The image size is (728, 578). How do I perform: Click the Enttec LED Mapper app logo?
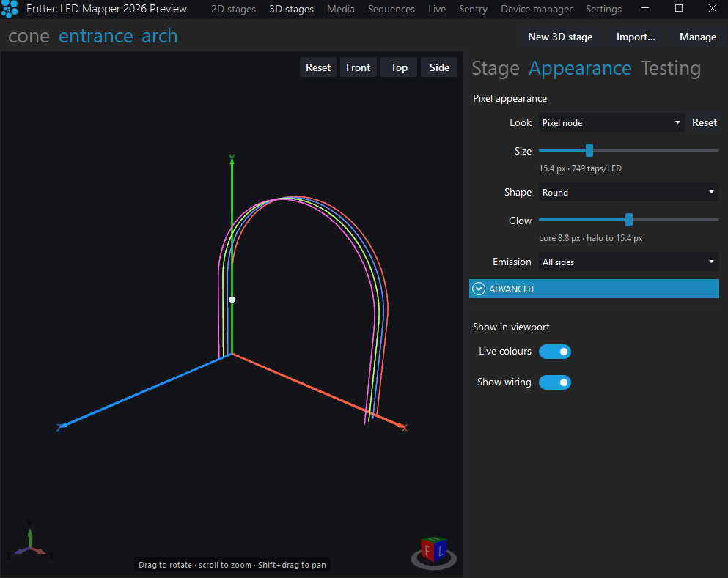pyautogui.click(x=10, y=9)
